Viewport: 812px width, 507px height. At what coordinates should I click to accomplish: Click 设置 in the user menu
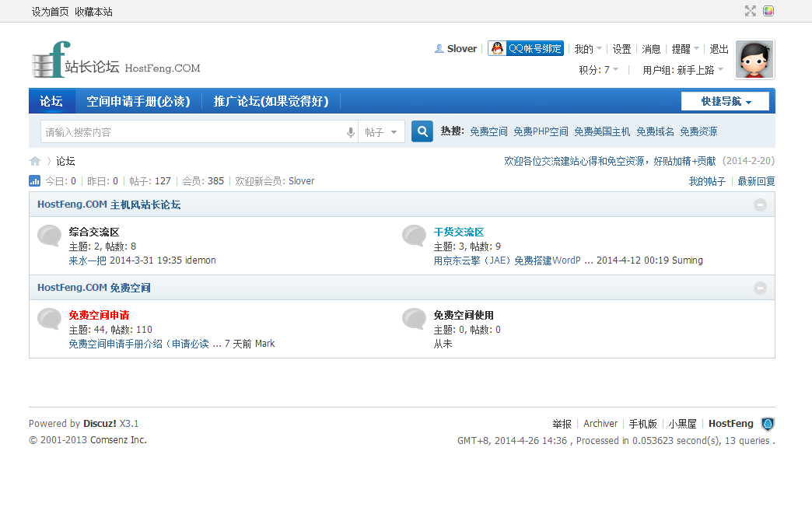[621, 49]
